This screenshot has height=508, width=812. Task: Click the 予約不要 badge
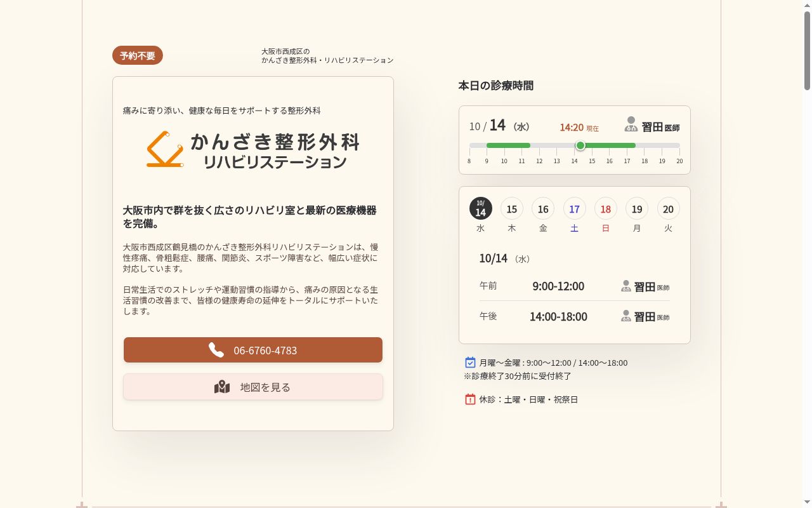coord(138,55)
